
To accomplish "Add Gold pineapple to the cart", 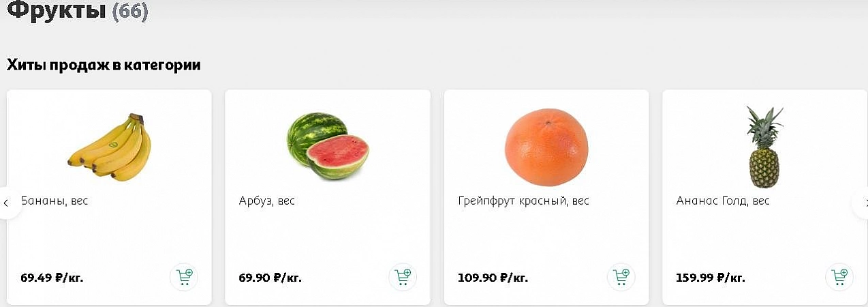I will coord(839,277).
